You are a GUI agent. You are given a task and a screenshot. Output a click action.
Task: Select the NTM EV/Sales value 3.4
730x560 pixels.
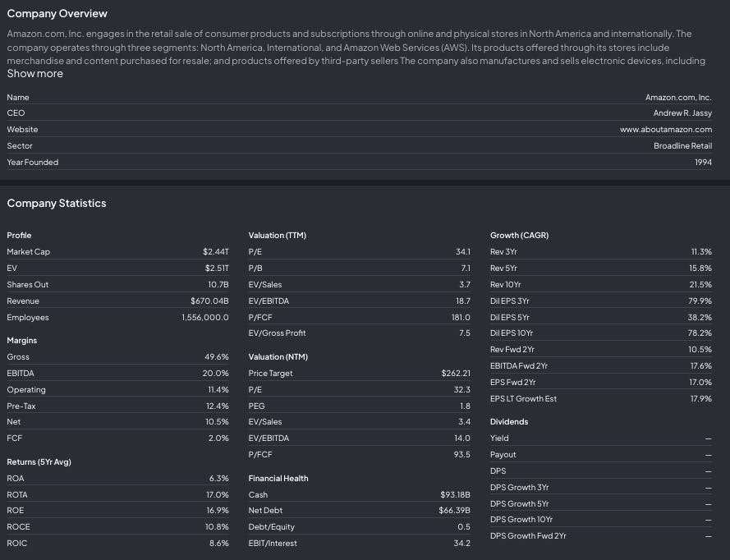tap(464, 422)
